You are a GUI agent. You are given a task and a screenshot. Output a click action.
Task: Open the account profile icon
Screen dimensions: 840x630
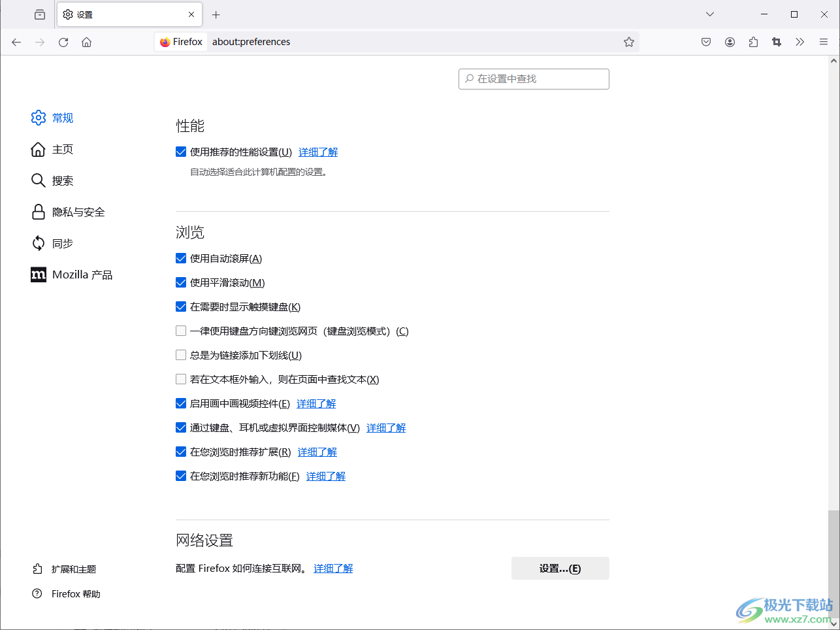(x=730, y=42)
